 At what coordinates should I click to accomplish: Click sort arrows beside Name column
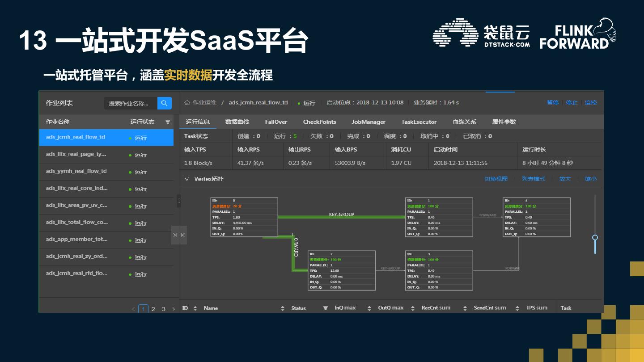(282, 308)
